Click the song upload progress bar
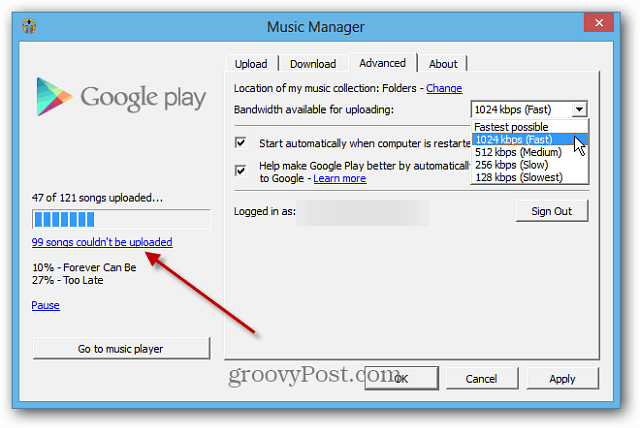The image size is (640, 428). pos(121,219)
